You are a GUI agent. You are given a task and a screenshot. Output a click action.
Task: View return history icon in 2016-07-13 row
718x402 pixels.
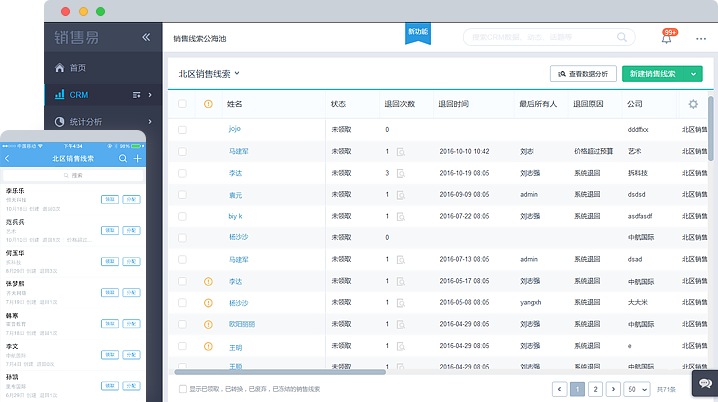click(401, 260)
